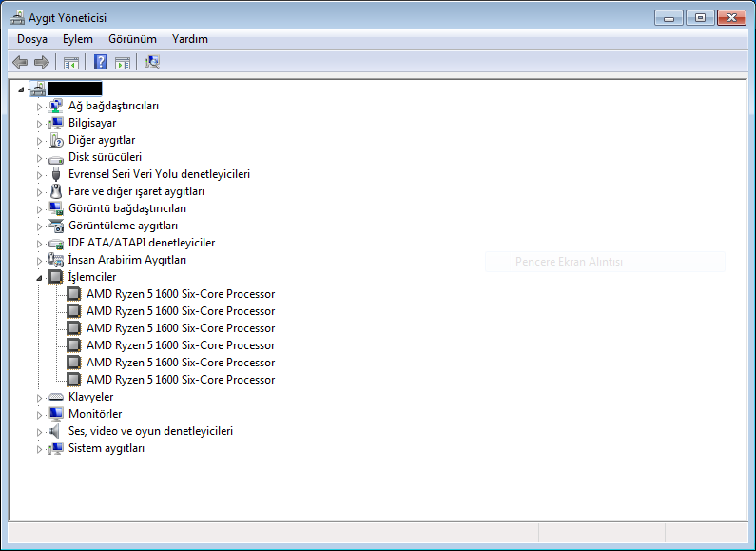The width and height of the screenshot is (756, 551).
Task: Click the mouse icon for Fare ve diğer işaret aygıtları
Action: tap(56, 191)
